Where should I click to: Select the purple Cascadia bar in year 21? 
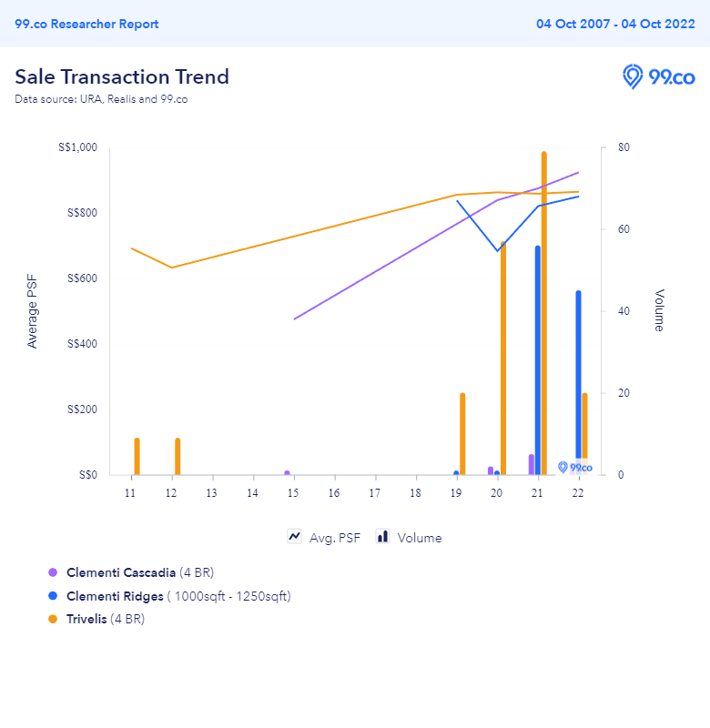point(532,465)
